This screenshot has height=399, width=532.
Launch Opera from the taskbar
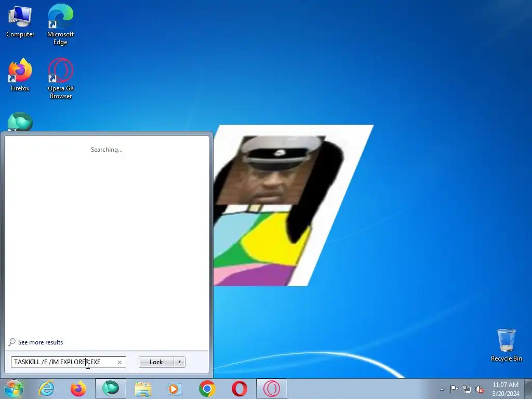tap(239, 389)
